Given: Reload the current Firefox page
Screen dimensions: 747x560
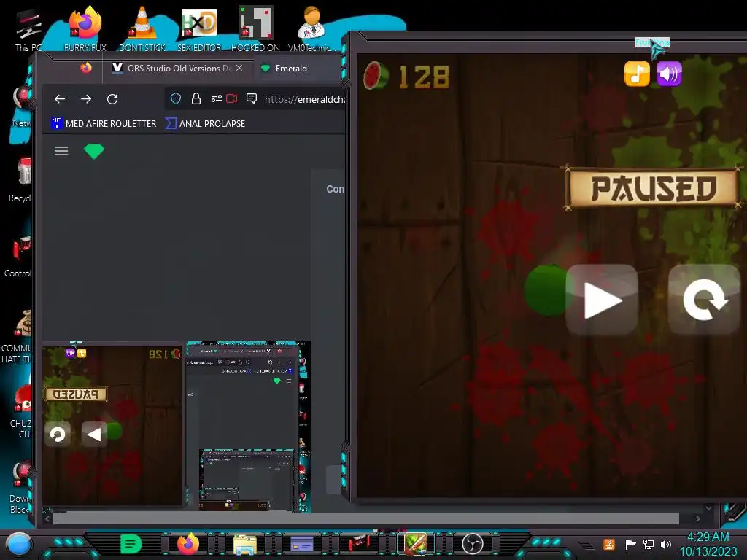Looking at the screenshot, I should pos(112,99).
